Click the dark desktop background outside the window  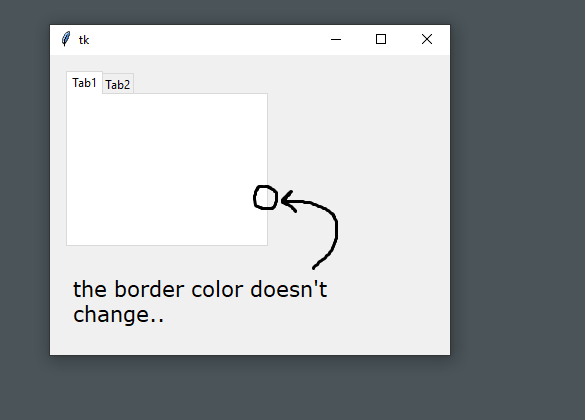coord(519,209)
